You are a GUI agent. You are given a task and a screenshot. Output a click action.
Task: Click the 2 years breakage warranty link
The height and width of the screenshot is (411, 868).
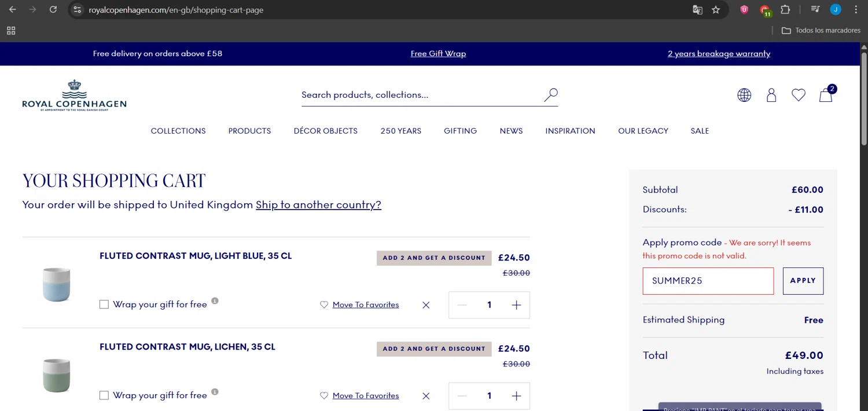[x=719, y=53]
